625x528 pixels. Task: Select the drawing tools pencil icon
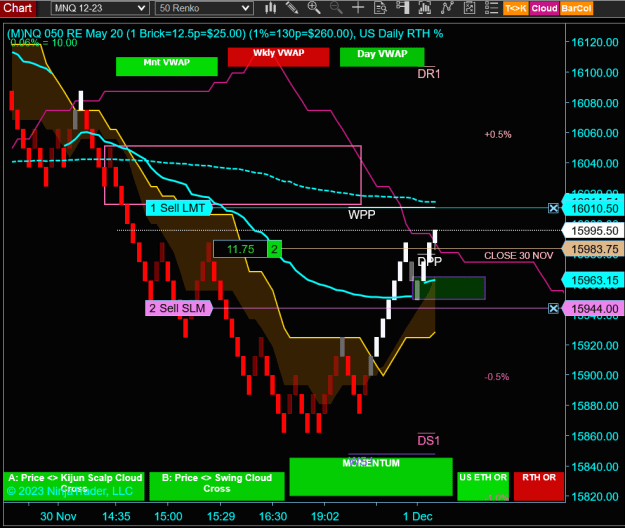(x=292, y=8)
